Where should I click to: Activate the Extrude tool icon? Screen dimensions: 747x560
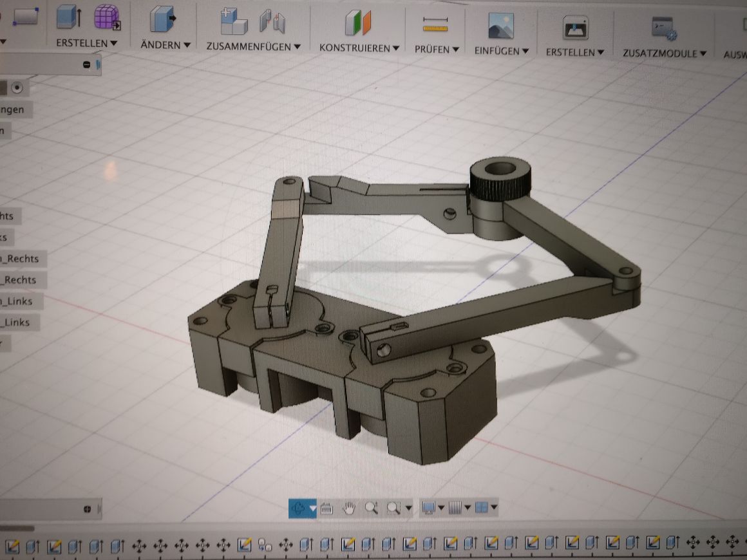[69, 17]
